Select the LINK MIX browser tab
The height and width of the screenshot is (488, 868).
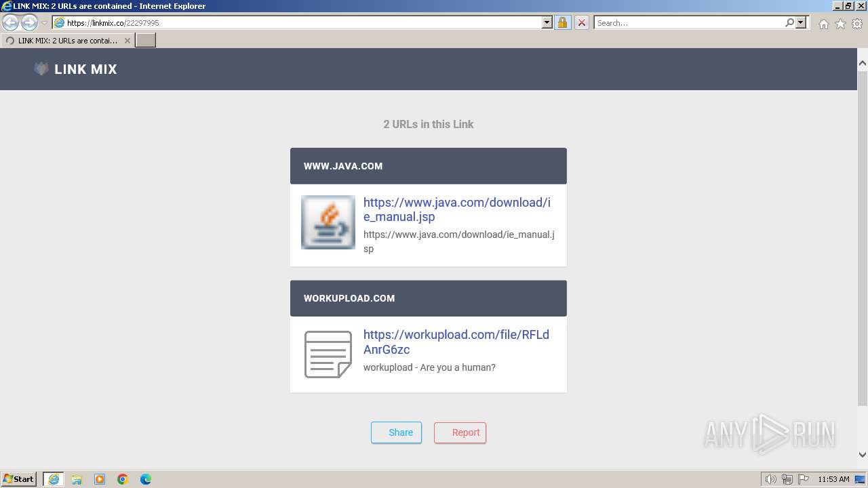(x=67, y=41)
